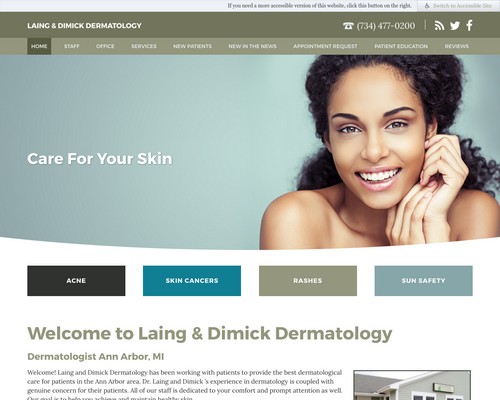Expand the Patient Education menu

[401, 46]
